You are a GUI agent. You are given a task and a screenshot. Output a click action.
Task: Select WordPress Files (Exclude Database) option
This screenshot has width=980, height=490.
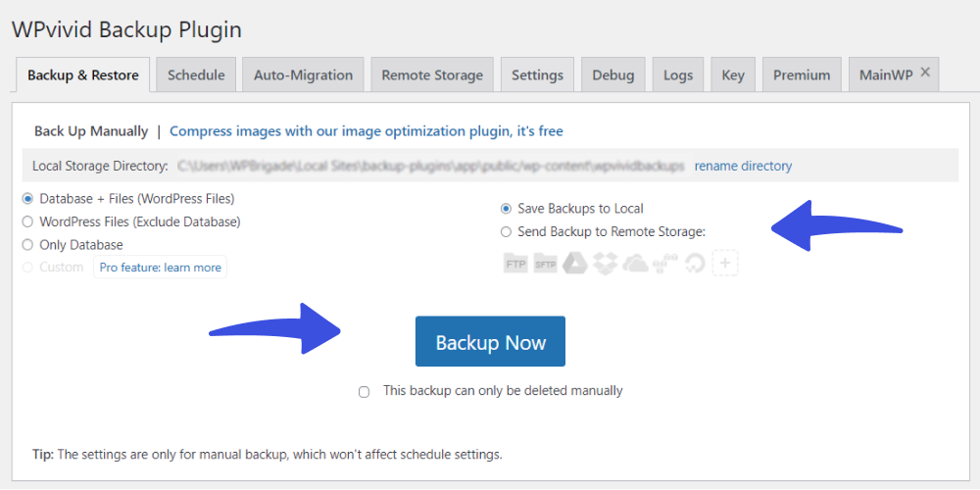[27, 221]
